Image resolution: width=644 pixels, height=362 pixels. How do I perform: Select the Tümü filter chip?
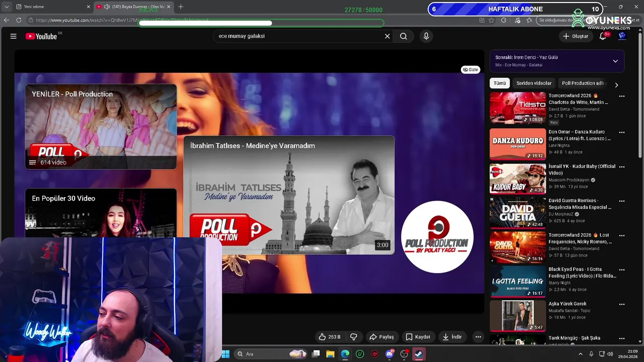coord(500,83)
